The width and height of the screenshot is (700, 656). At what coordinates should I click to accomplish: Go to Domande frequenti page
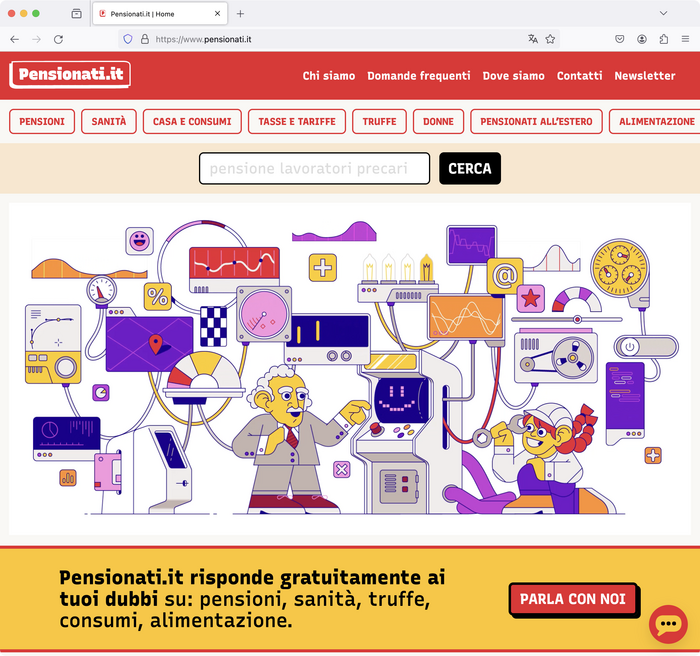click(x=419, y=76)
